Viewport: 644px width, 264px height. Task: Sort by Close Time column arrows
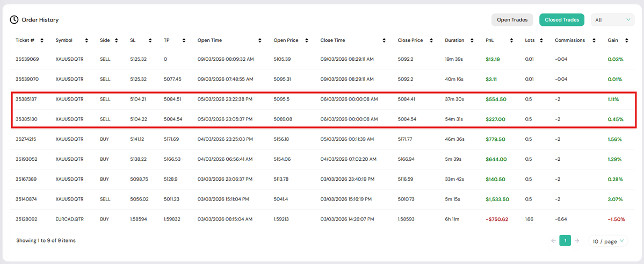click(x=383, y=40)
